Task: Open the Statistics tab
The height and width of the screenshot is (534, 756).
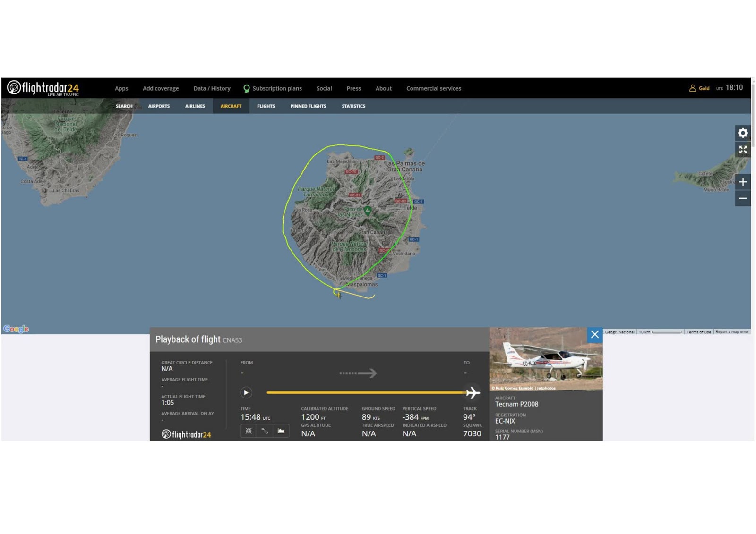Action: coord(353,106)
